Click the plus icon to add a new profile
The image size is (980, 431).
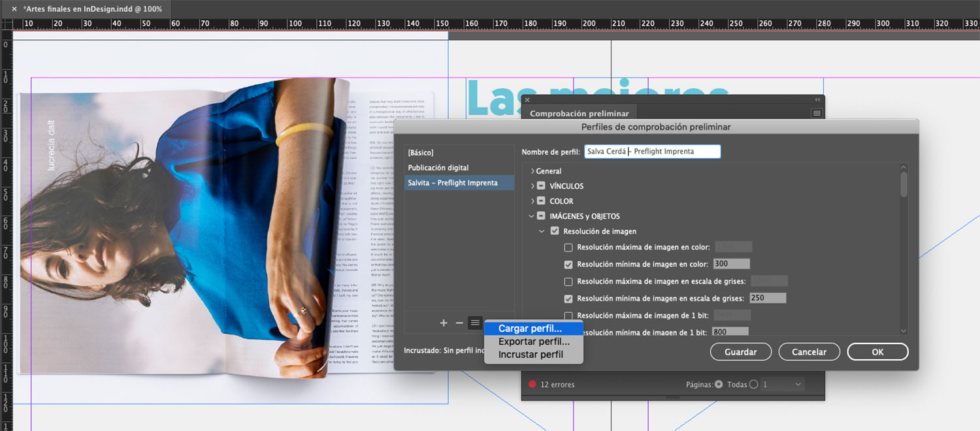pos(444,323)
